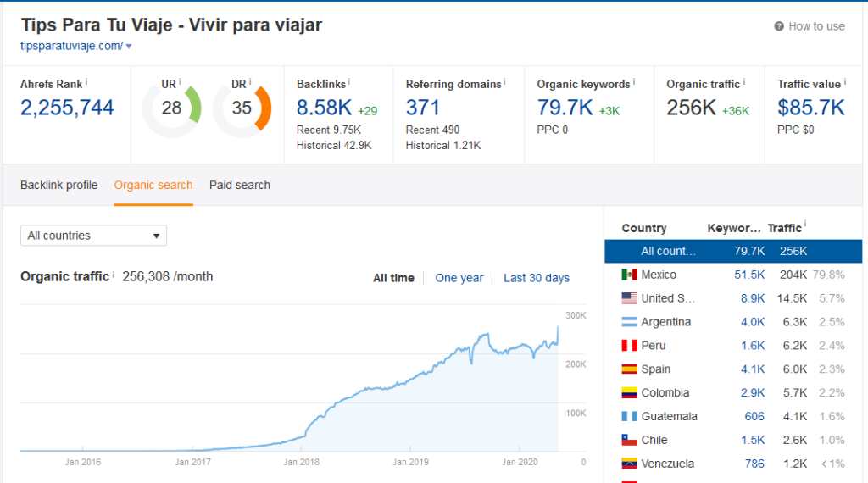
Task: Select the All countries row in the table
Action: click(x=733, y=251)
